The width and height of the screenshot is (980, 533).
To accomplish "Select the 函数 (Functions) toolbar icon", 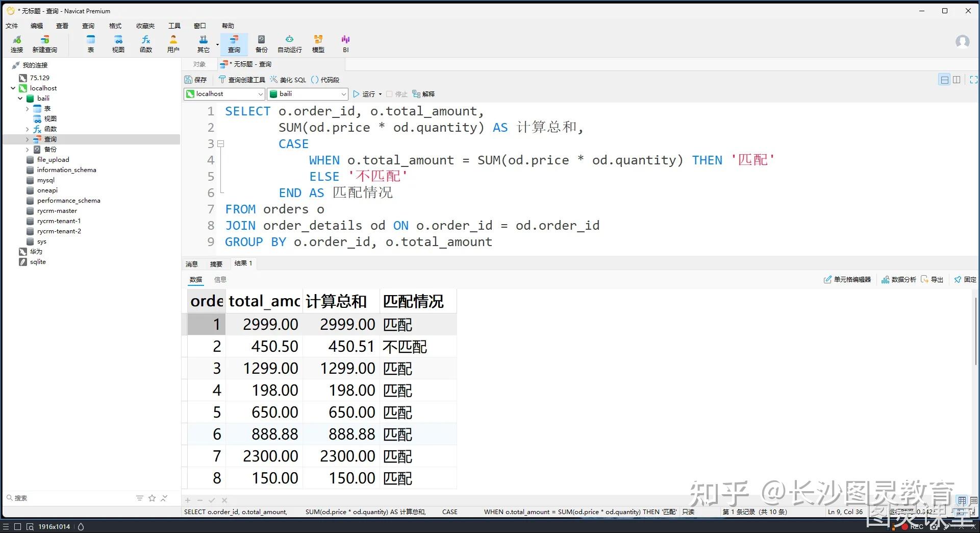I will click(x=146, y=43).
